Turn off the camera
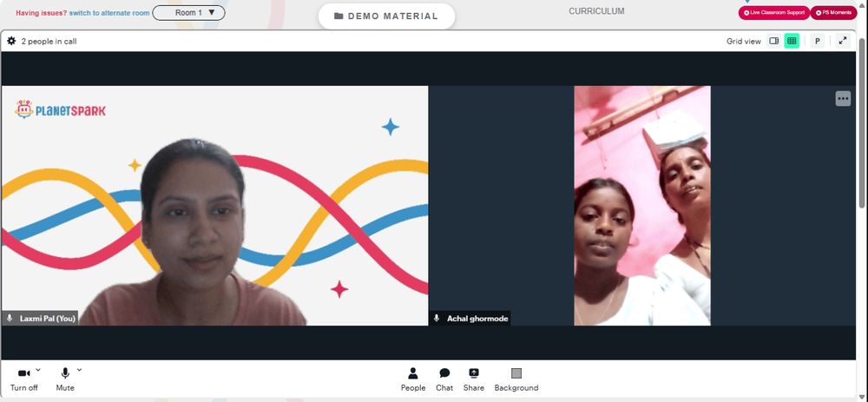The height and width of the screenshot is (402, 868). [x=24, y=379]
